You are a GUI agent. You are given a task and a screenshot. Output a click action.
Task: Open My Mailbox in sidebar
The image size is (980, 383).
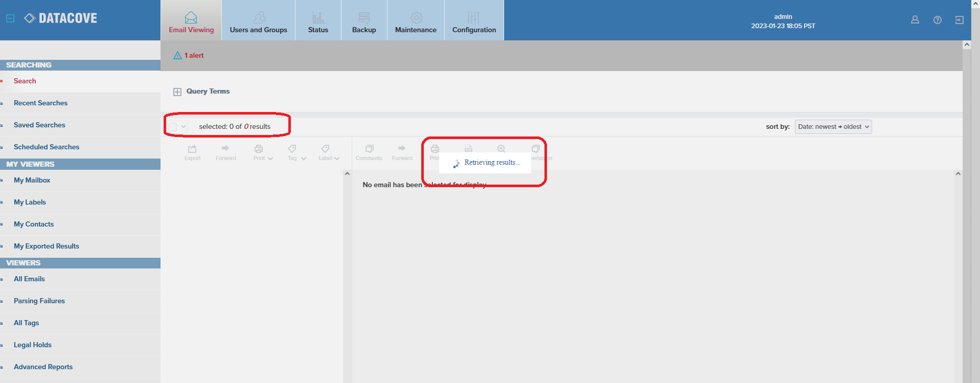coord(32,180)
